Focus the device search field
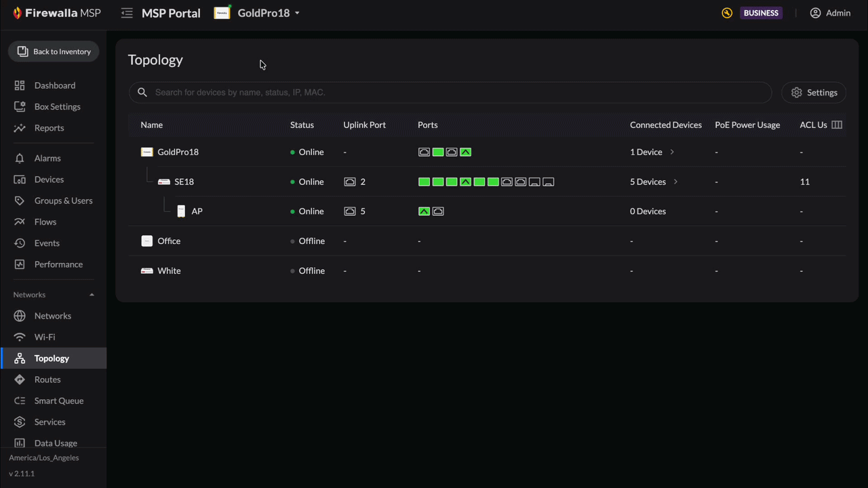Screen dimensions: 868x488 tap(450, 92)
